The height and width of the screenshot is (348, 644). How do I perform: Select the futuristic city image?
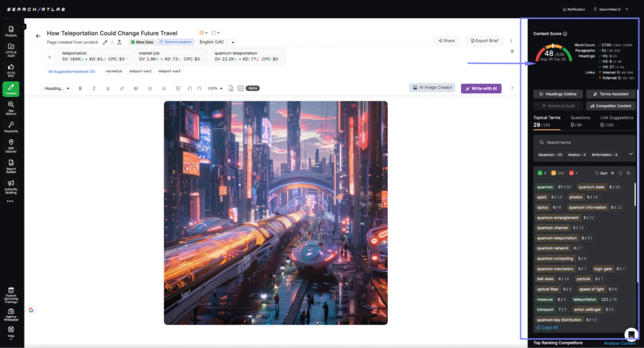pos(275,213)
